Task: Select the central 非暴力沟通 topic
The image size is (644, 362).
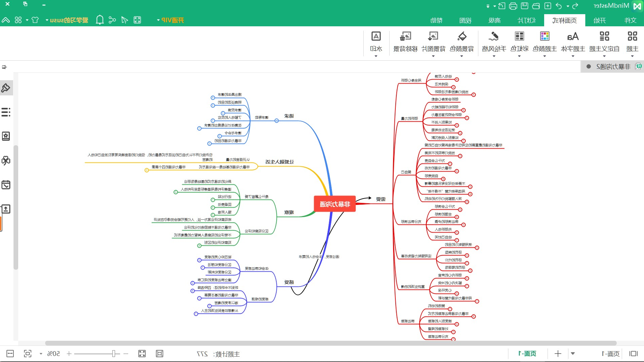Action: [335, 204]
